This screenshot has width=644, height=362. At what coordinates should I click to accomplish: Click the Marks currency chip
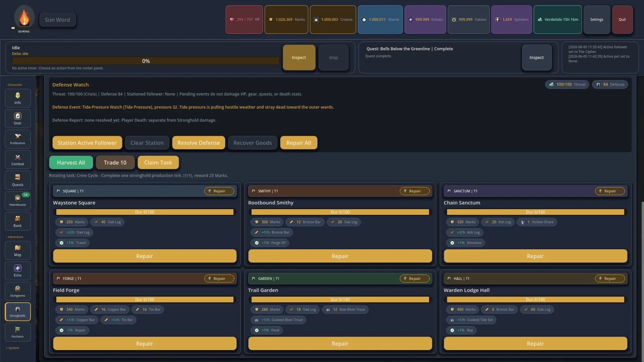coord(286,19)
